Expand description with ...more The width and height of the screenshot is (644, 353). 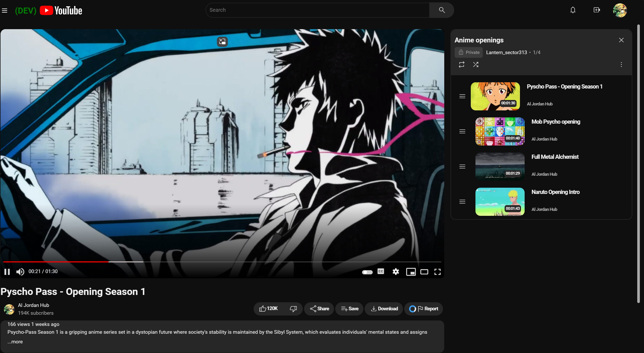tap(15, 342)
